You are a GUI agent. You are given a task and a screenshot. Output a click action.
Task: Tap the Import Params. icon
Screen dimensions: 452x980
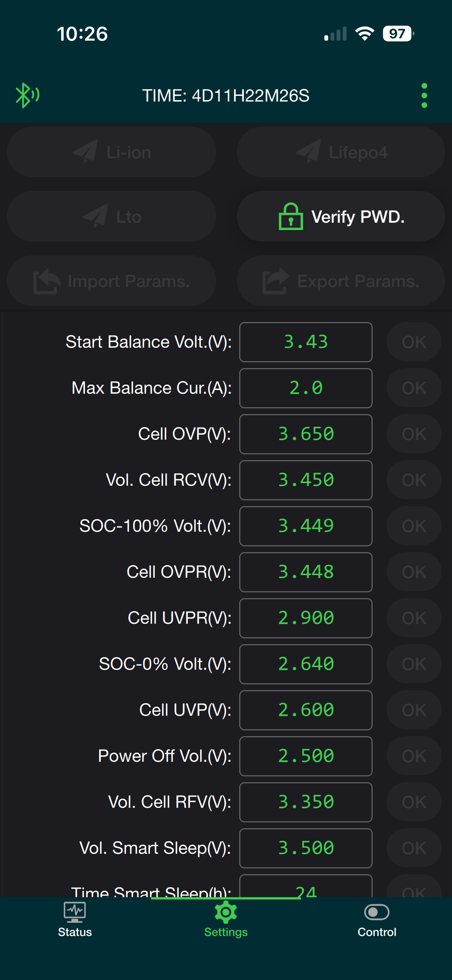(x=46, y=281)
